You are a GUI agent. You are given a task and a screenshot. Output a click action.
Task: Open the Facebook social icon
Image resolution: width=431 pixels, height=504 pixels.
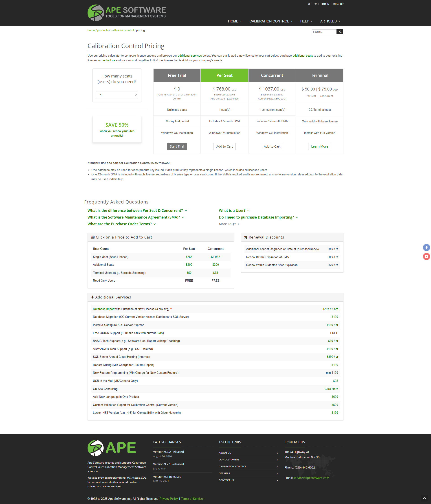pyautogui.click(x=426, y=248)
